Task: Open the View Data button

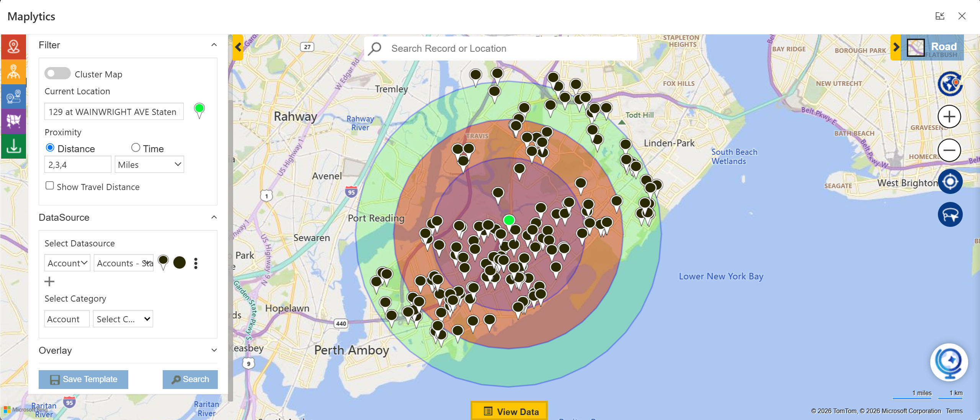Action: pyautogui.click(x=509, y=411)
